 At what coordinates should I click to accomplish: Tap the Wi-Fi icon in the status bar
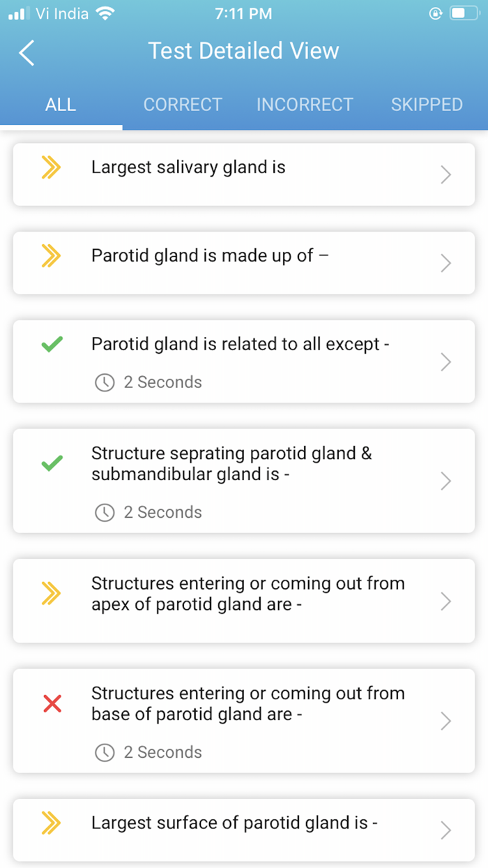click(103, 12)
